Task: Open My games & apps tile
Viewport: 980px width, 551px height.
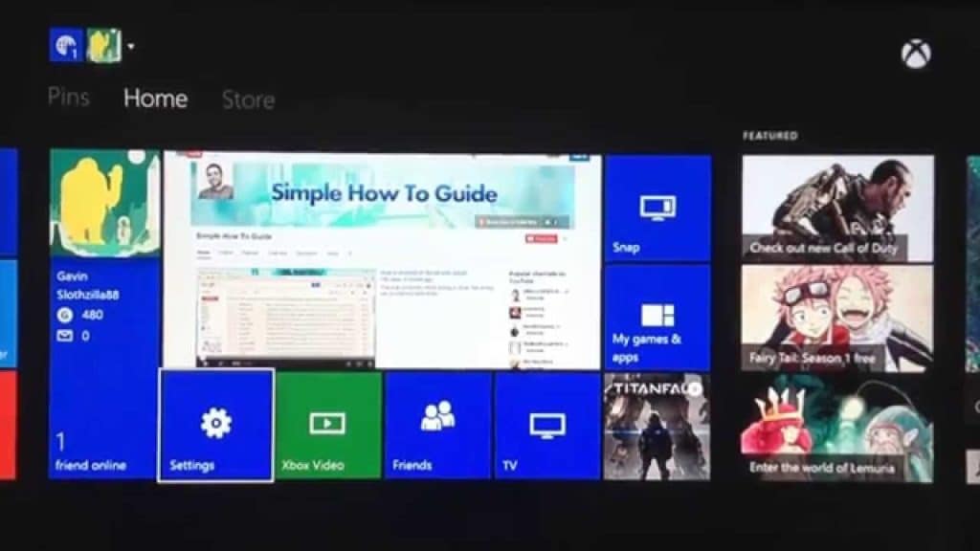Action: pos(657,318)
